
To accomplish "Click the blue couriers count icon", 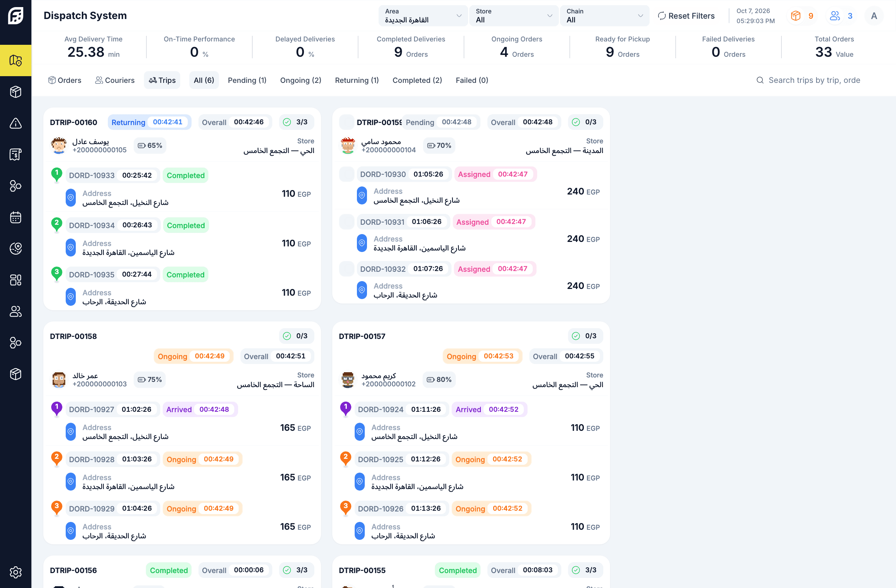I will (x=835, y=16).
